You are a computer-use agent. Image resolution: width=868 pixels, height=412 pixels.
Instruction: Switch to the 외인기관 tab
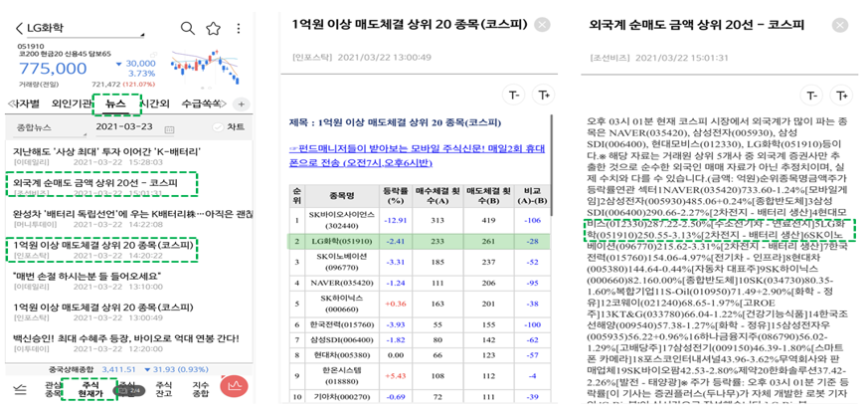click(71, 103)
